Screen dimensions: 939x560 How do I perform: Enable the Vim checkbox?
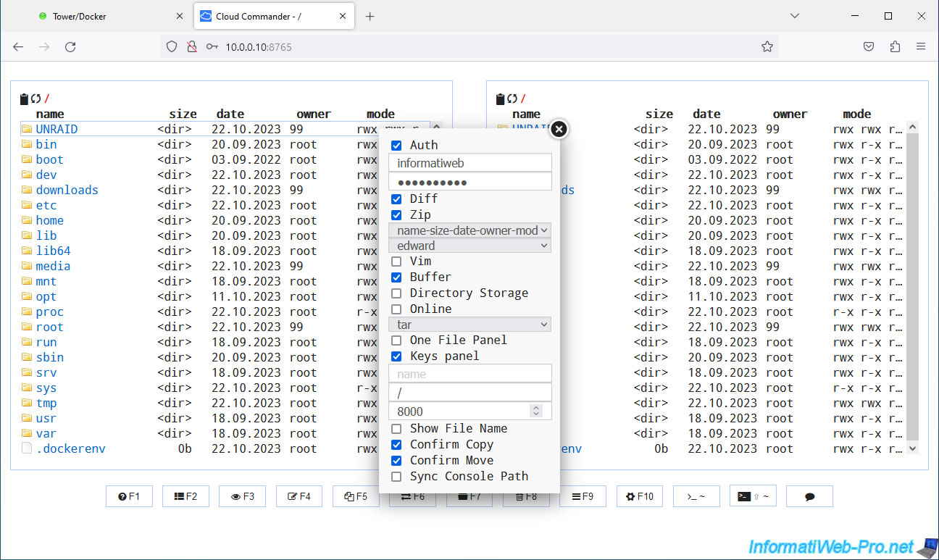point(396,262)
